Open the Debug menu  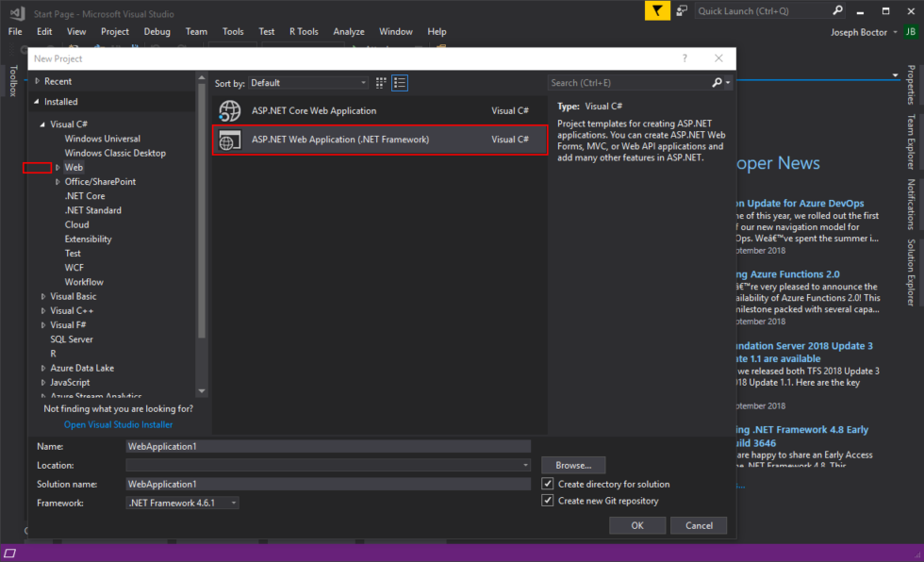[x=157, y=31]
